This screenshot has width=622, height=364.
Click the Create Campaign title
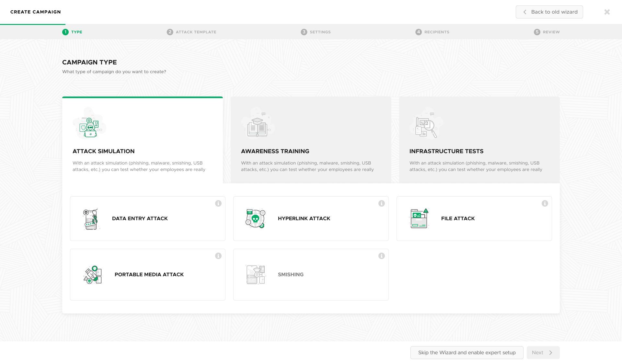click(36, 12)
